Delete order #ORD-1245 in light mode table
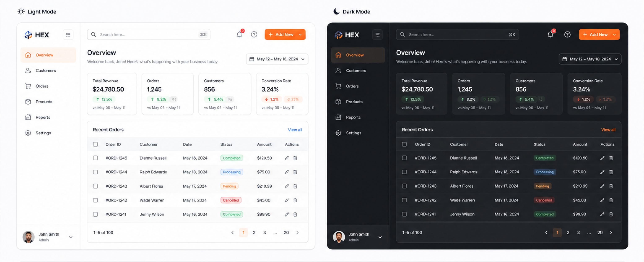 (295, 158)
